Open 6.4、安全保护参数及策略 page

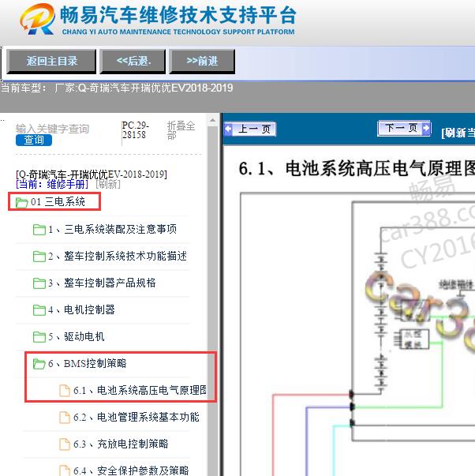click(131, 470)
